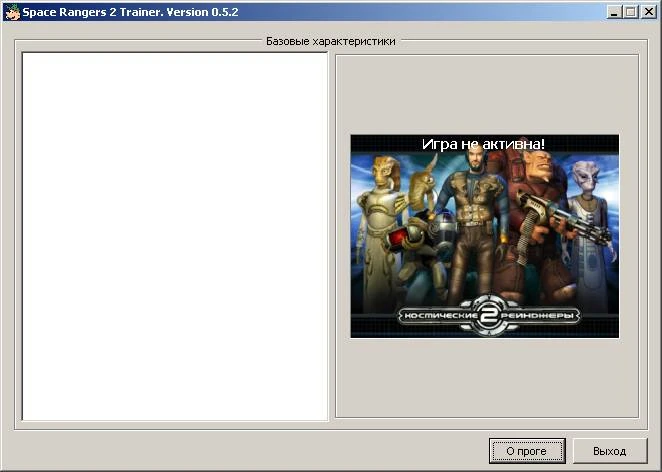Click the 'Игра не активна!' status text
This screenshot has width=662, height=472.
[484, 144]
